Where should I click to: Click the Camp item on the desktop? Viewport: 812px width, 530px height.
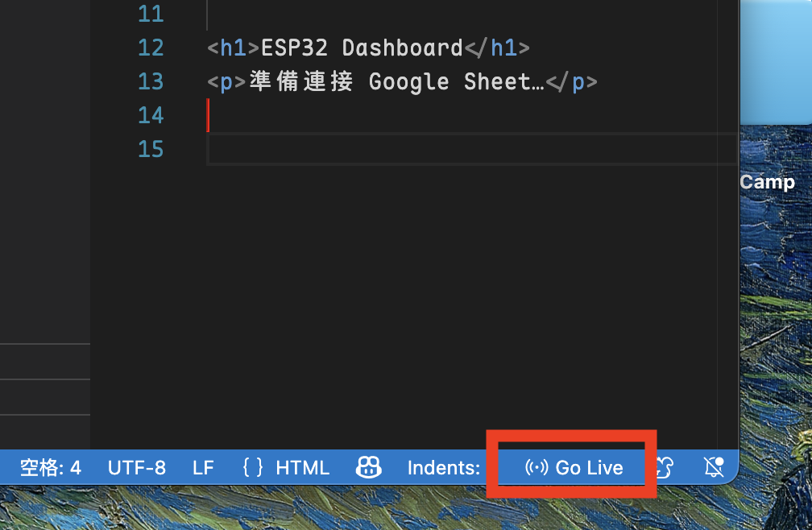tap(767, 182)
